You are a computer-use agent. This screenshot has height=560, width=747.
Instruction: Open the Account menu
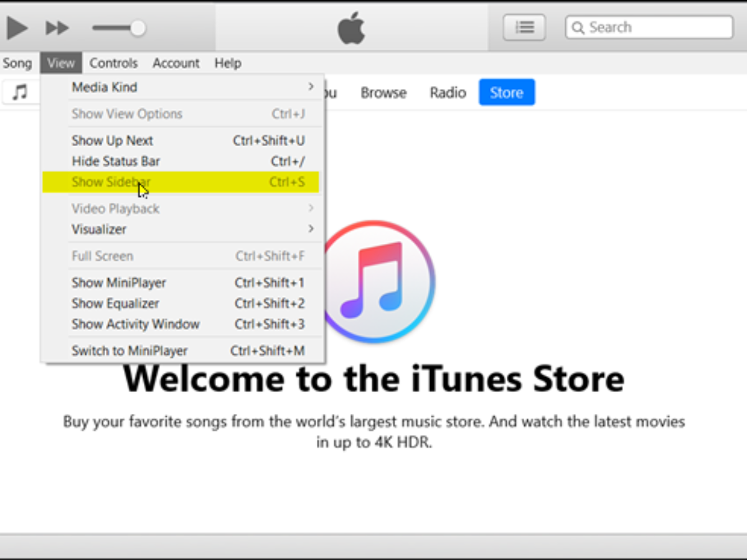pos(176,63)
